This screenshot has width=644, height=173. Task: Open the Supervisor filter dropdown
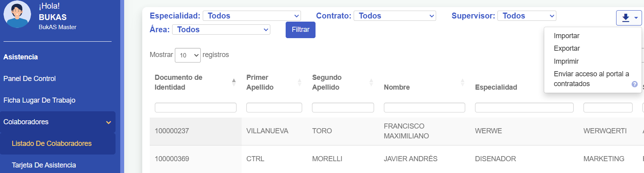click(x=527, y=16)
